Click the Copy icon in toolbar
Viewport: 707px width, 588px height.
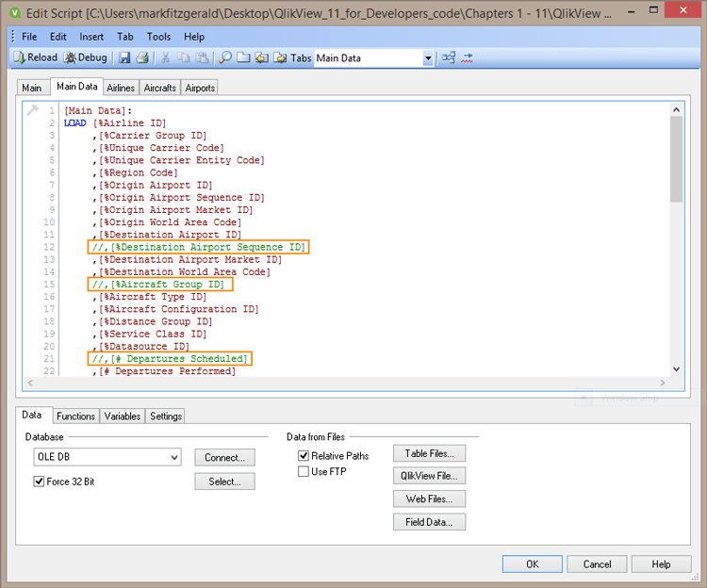184,57
